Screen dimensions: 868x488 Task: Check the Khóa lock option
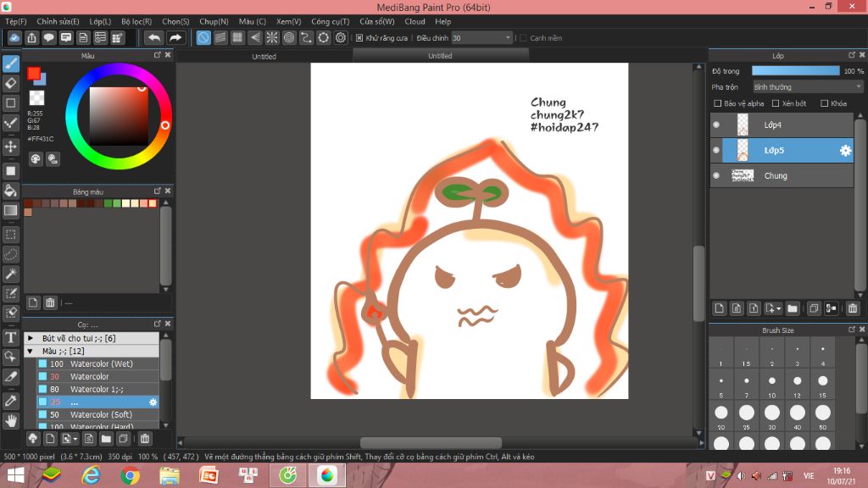tap(824, 103)
